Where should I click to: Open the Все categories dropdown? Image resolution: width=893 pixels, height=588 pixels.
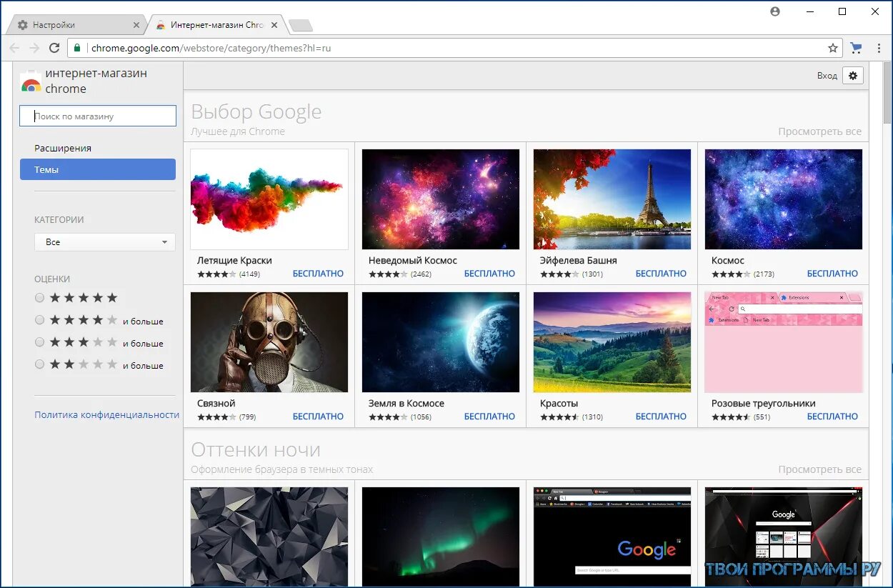[x=105, y=242]
